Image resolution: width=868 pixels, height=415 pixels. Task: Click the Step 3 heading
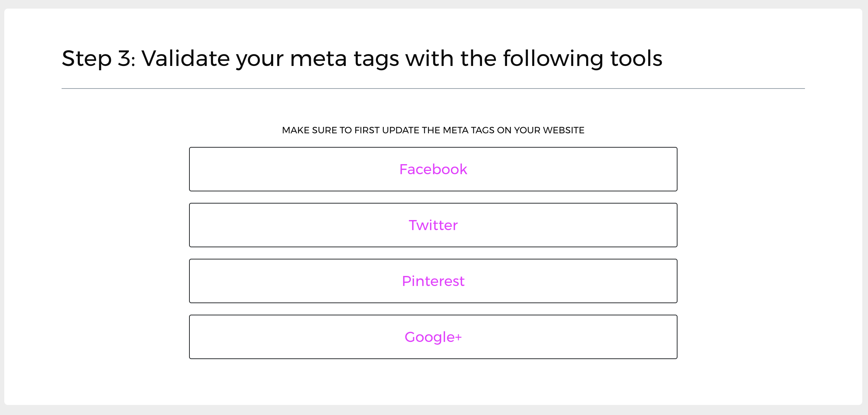362,58
